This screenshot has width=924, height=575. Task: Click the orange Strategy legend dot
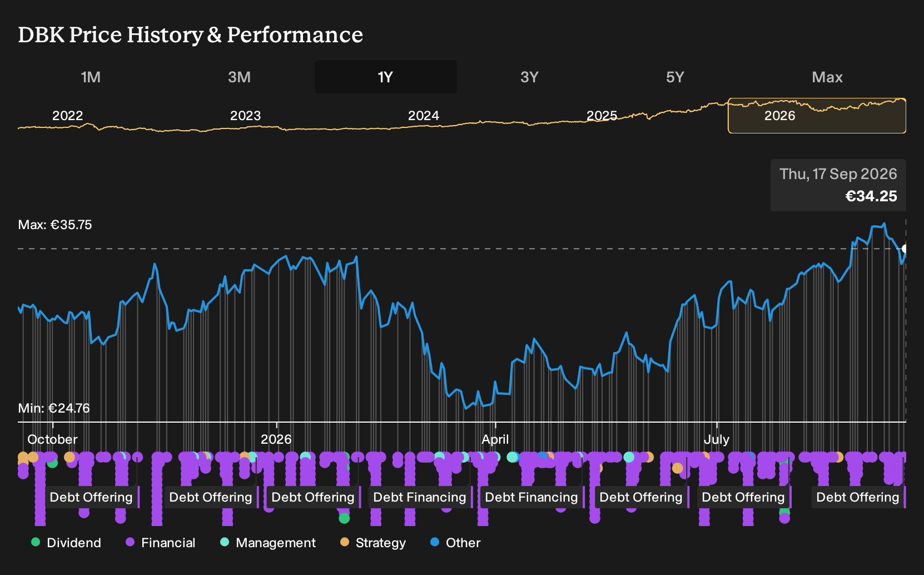(345, 542)
